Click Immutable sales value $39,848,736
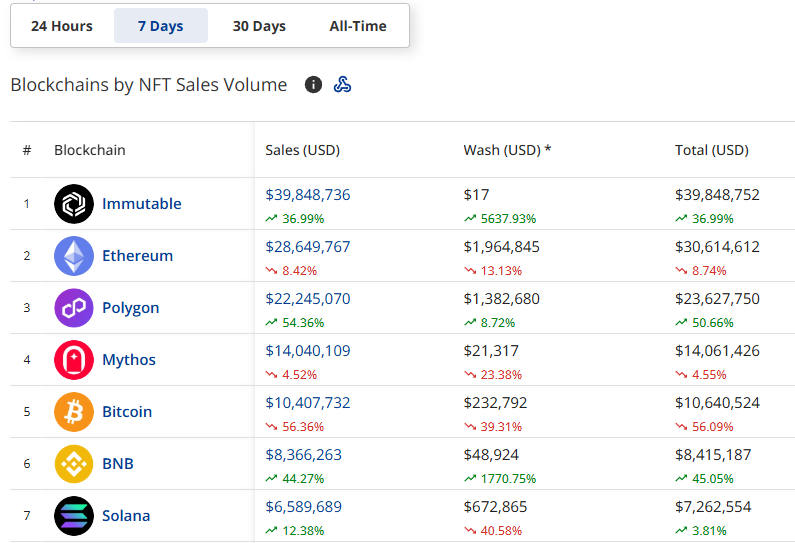 (308, 195)
